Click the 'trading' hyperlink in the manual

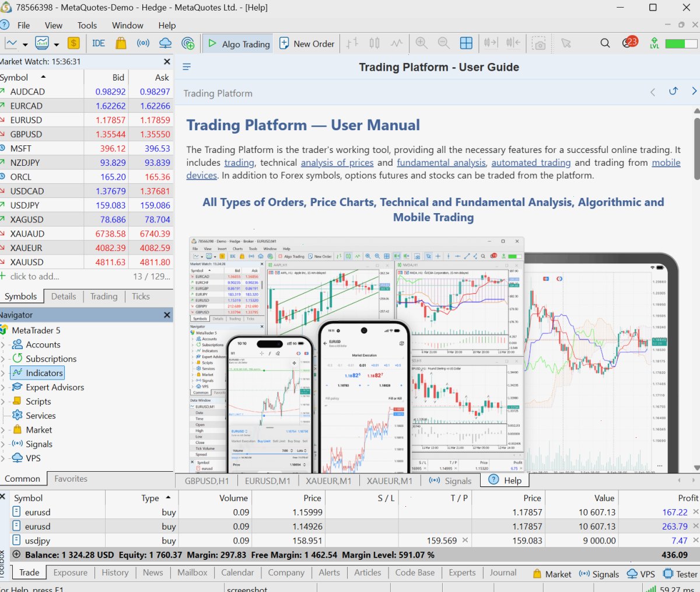239,163
